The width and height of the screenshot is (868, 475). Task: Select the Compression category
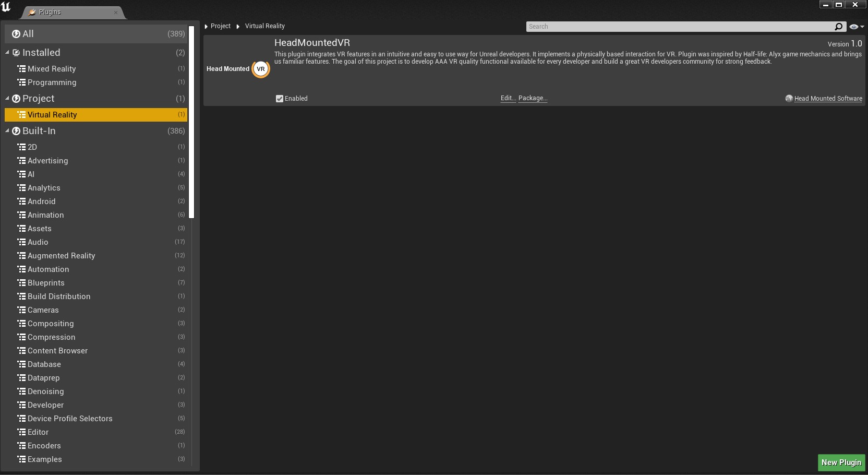click(x=96, y=337)
